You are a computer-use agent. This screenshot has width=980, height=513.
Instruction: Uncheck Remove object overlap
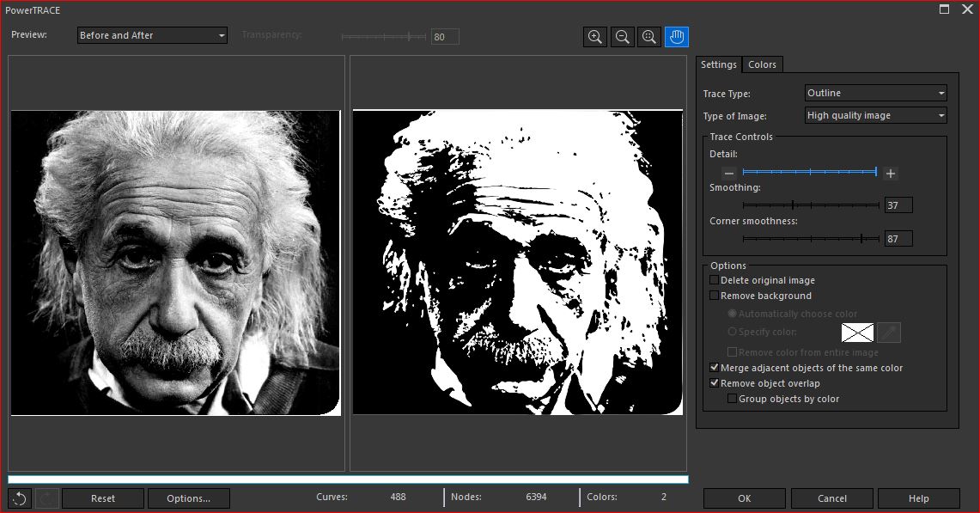tap(715, 383)
